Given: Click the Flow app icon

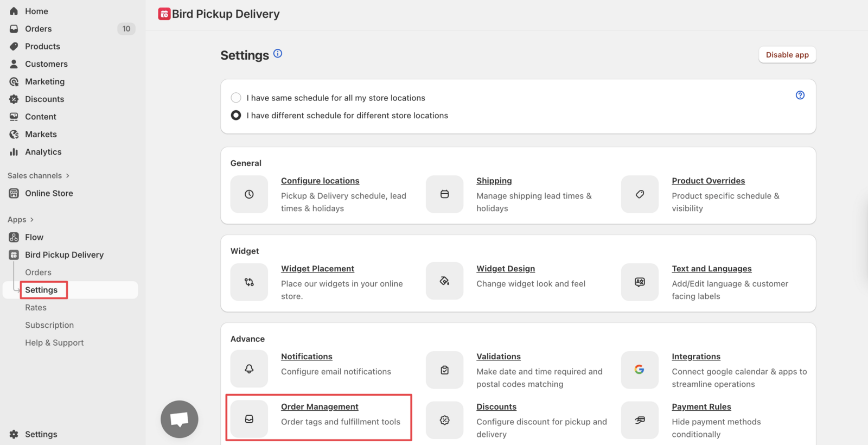Looking at the screenshot, I should (14, 237).
